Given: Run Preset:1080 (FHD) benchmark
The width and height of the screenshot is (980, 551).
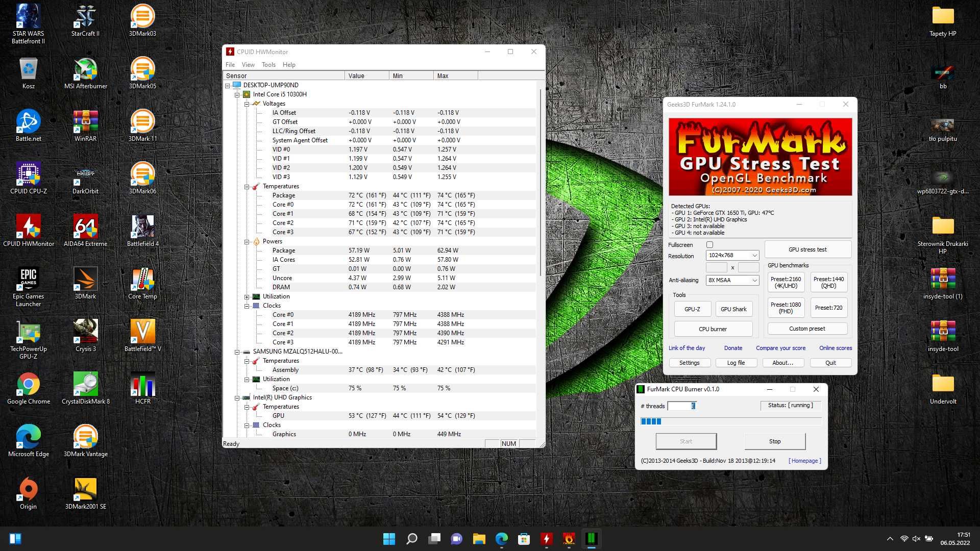Looking at the screenshot, I should (x=786, y=308).
